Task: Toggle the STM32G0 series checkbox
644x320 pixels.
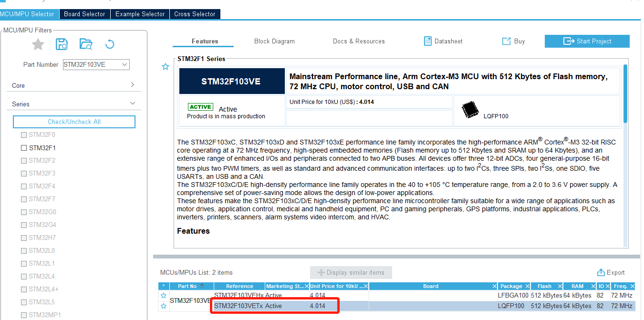Action: (24, 212)
